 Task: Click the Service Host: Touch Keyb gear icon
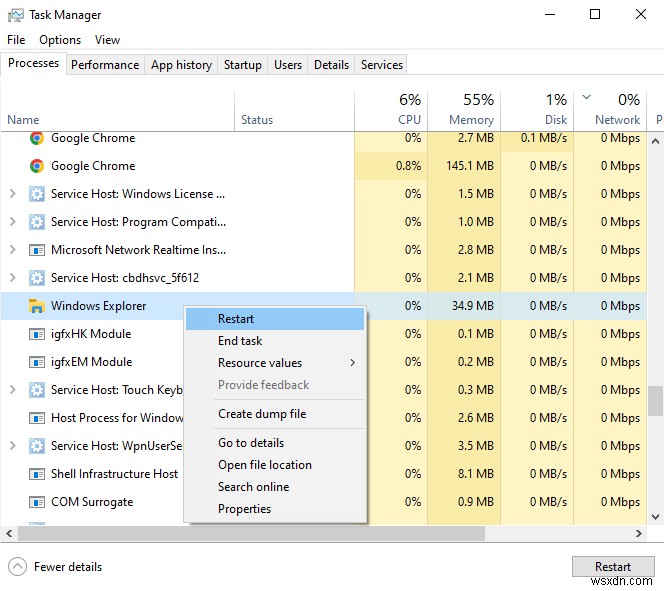pos(37,390)
